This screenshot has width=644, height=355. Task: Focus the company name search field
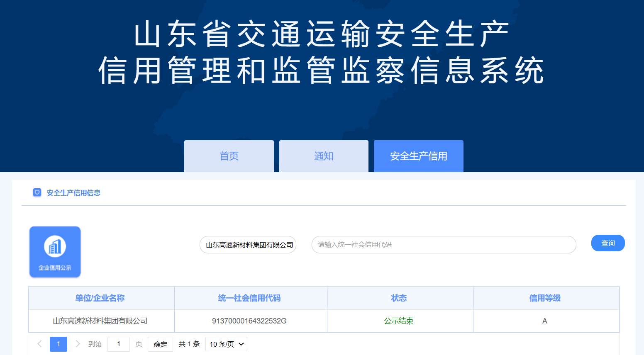pyautogui.click(x=248, y=245)
